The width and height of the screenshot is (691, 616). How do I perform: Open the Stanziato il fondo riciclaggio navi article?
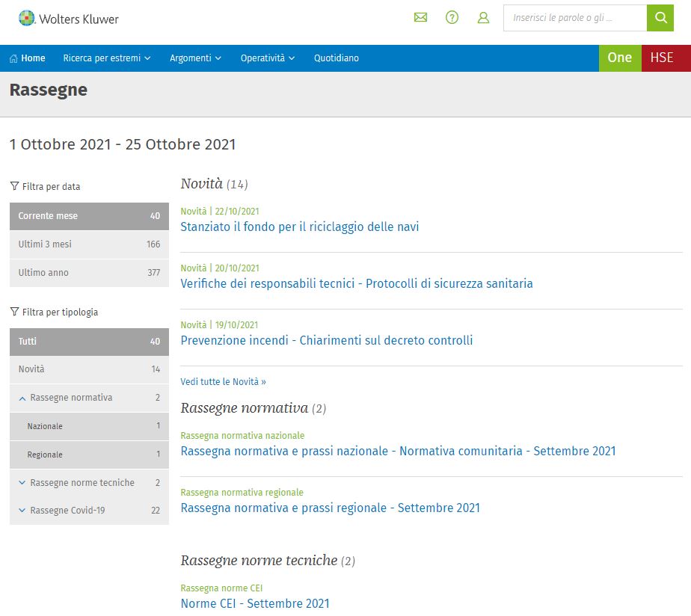pyautogui.click(x=299, y=227)
